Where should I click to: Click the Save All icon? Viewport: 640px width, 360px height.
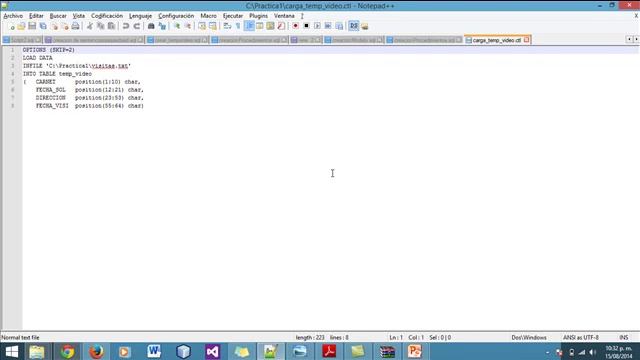click(x=43, y=26)
